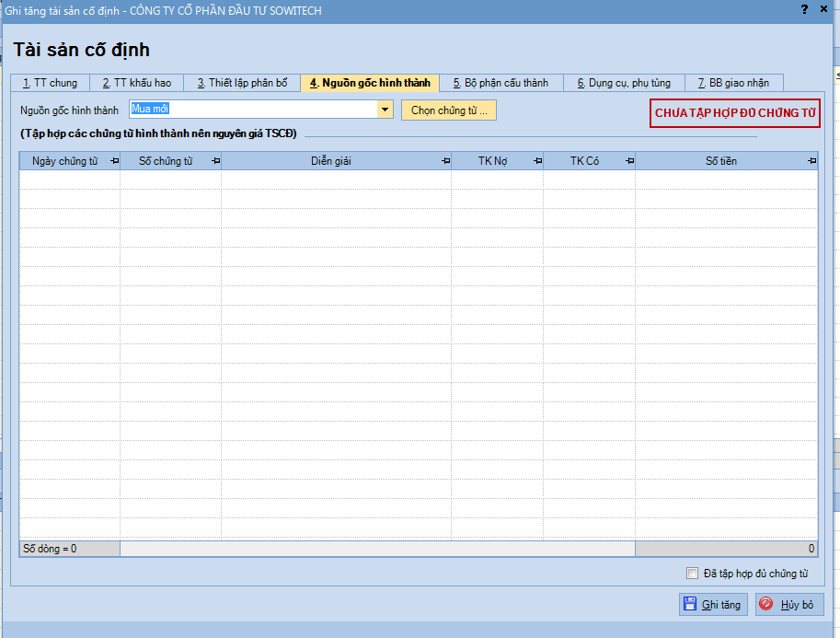
Task: Pin the Diễn giải column
Action: point(445,161)
